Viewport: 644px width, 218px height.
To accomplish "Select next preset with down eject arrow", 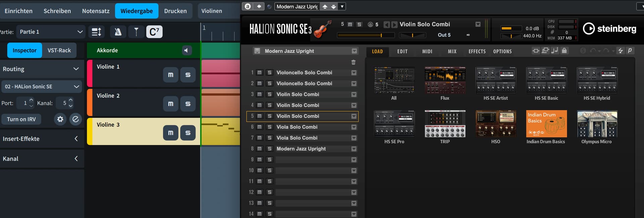I will 333,6.
